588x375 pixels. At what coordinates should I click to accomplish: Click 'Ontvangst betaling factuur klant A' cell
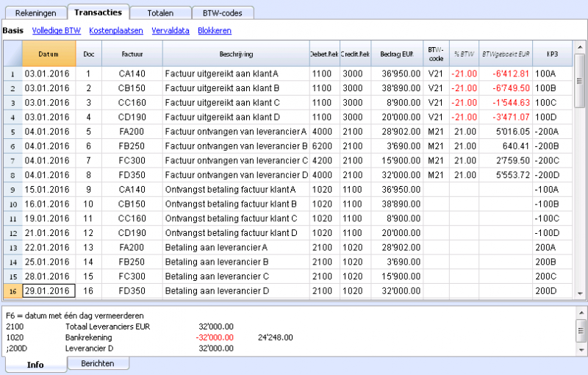236,190
